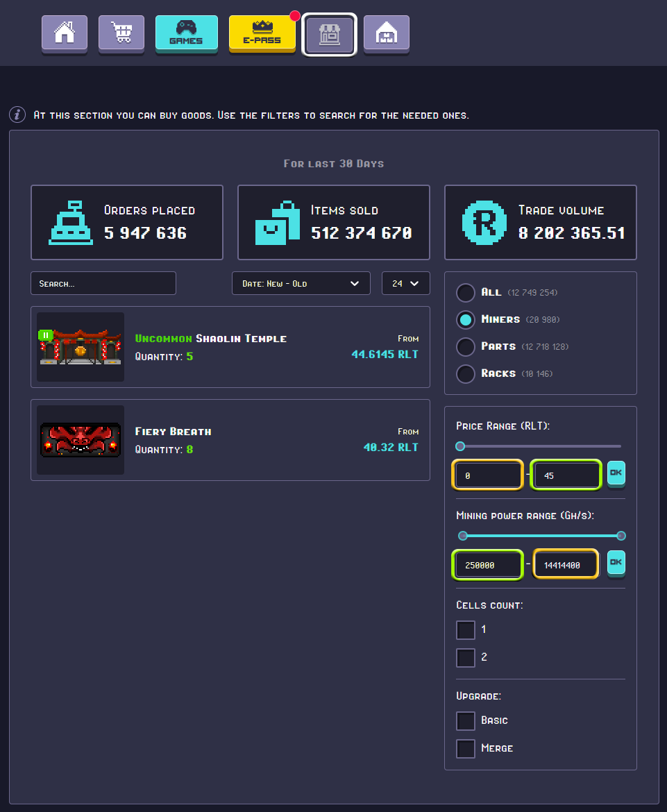The image size is (667, 812).
Task: Click the RLT coin icon beside Trade Volume
Action: [x=484, y=223]
